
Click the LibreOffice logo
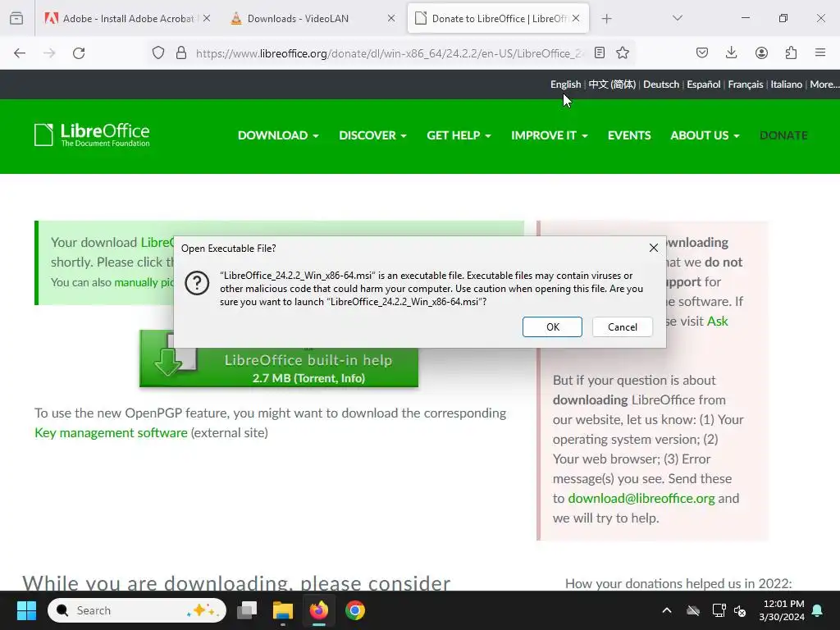coord(92,135)
